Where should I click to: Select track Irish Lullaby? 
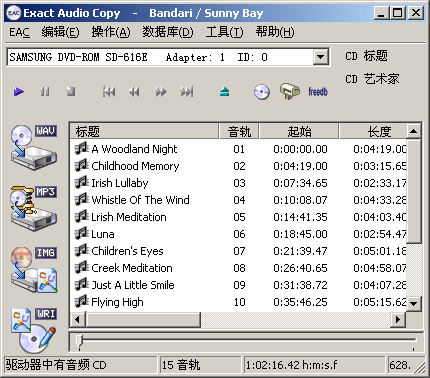(x=120, y=183)
